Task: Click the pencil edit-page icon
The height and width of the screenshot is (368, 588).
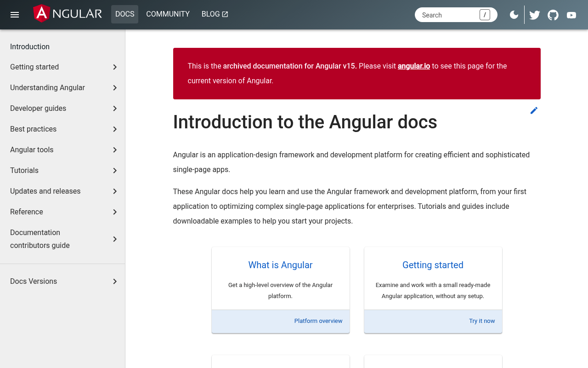Action: tap(534, 110)
